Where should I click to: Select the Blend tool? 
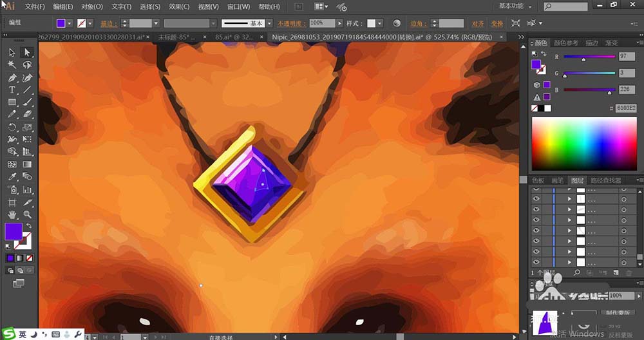[x=27, y=177]
